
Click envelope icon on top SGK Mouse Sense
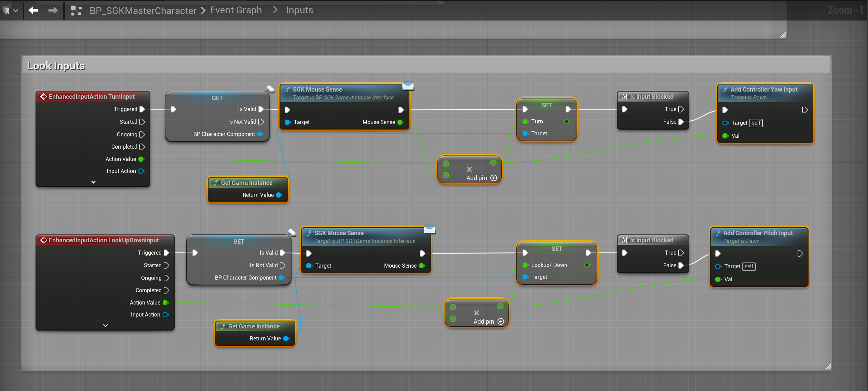(408, 85)
